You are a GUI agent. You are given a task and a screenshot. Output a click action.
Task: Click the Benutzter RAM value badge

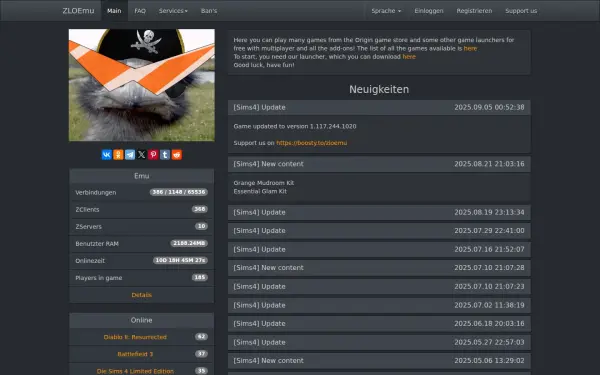189,243
